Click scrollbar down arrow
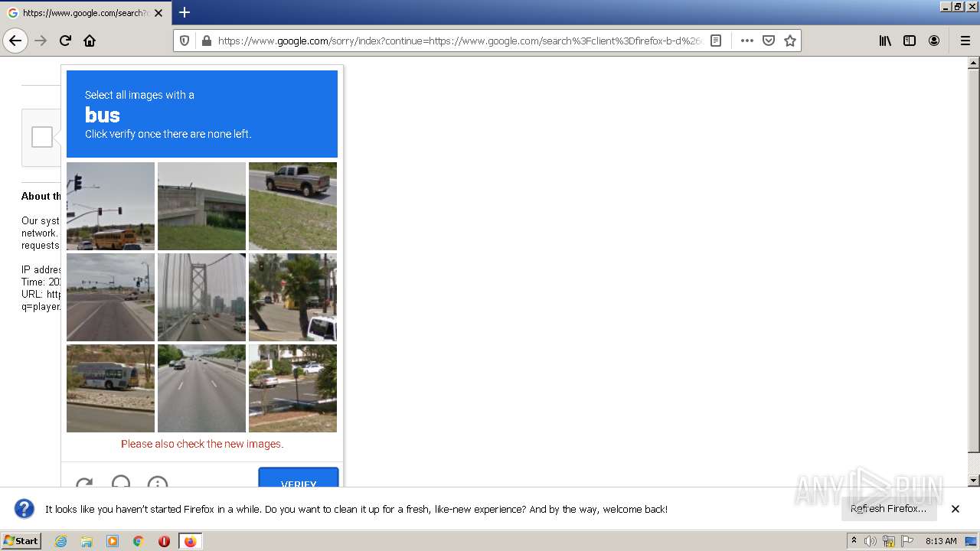Viewport: 980px width, 551px height. (974, 481)
